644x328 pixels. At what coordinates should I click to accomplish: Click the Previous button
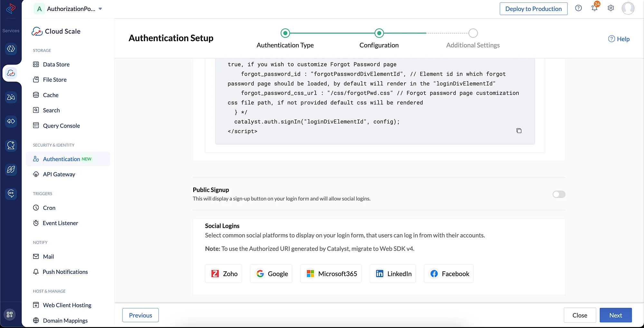point(140,315)
